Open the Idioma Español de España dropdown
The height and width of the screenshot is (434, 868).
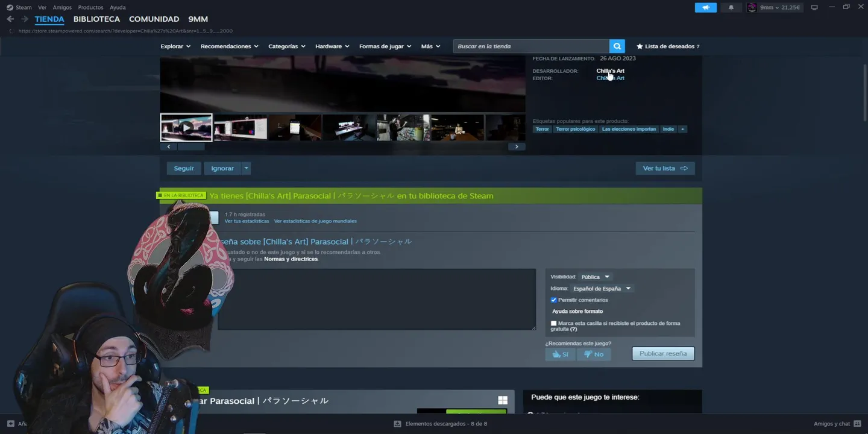pyautogui.click(x=602, y=288)
